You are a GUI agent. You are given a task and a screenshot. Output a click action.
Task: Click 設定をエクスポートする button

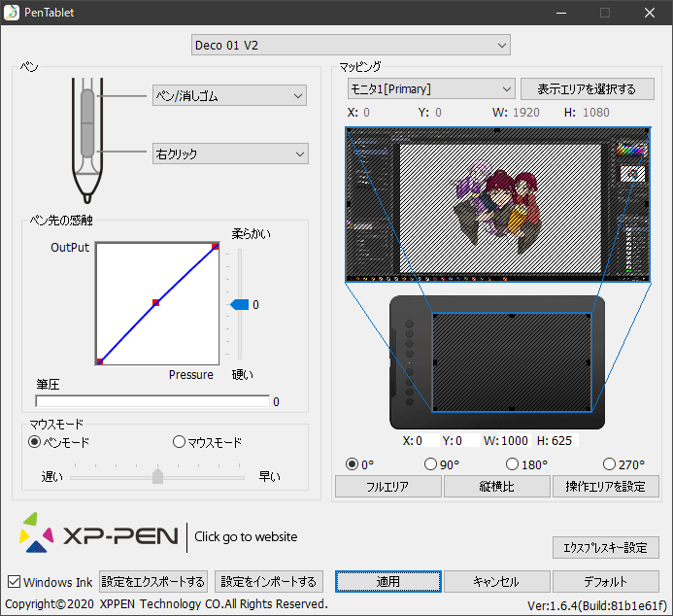point(153,582)
